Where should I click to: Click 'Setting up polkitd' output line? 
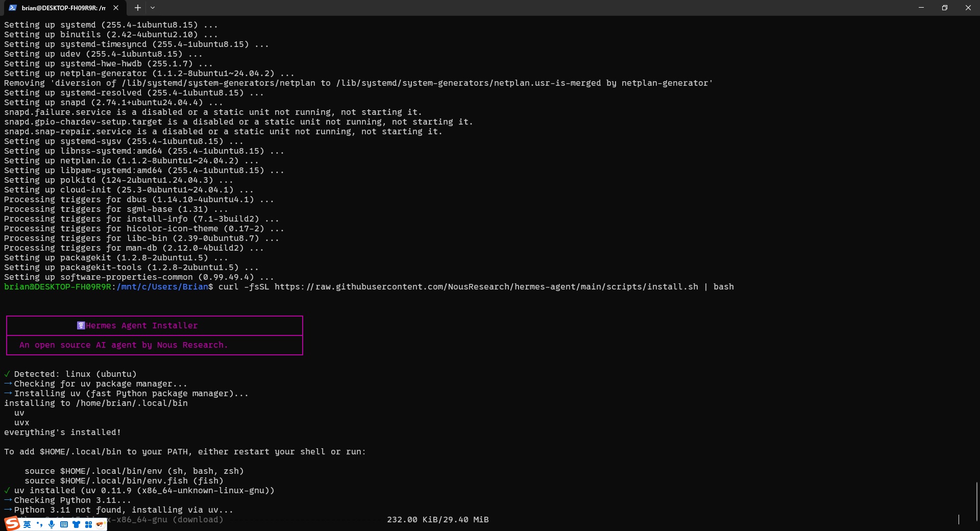(x=119, y=180)
